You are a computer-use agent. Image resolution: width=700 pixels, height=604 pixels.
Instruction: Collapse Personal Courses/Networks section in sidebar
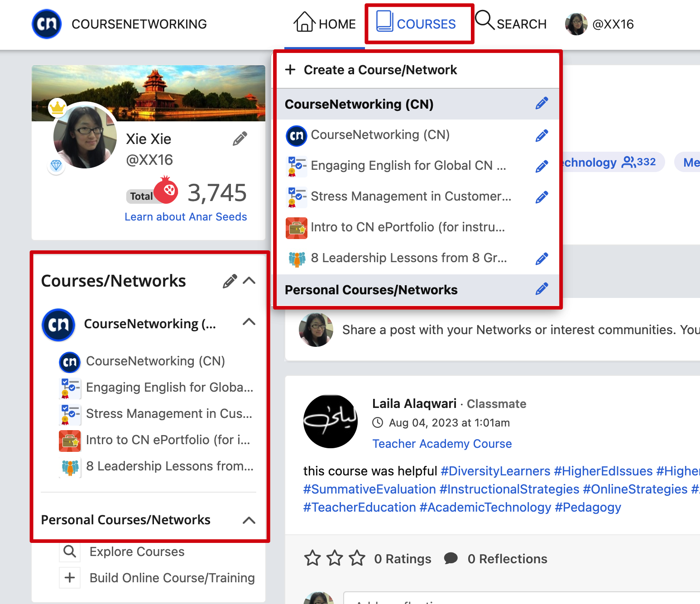point(249,520)
